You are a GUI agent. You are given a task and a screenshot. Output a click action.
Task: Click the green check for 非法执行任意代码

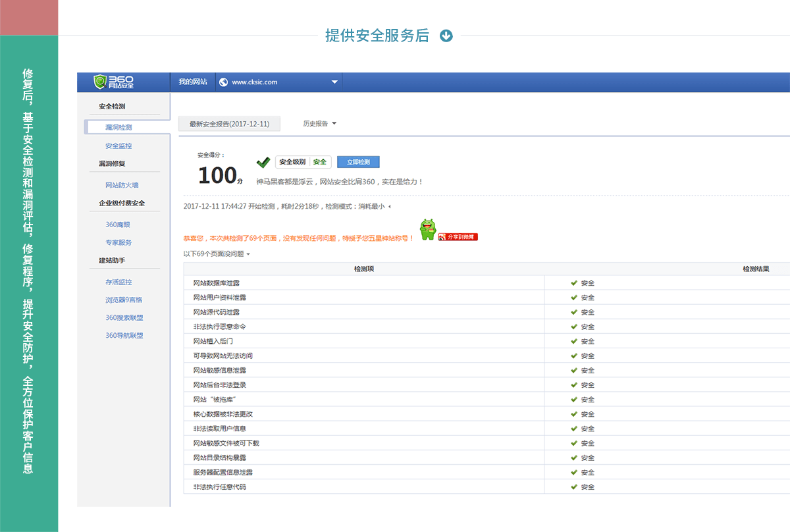574,487
